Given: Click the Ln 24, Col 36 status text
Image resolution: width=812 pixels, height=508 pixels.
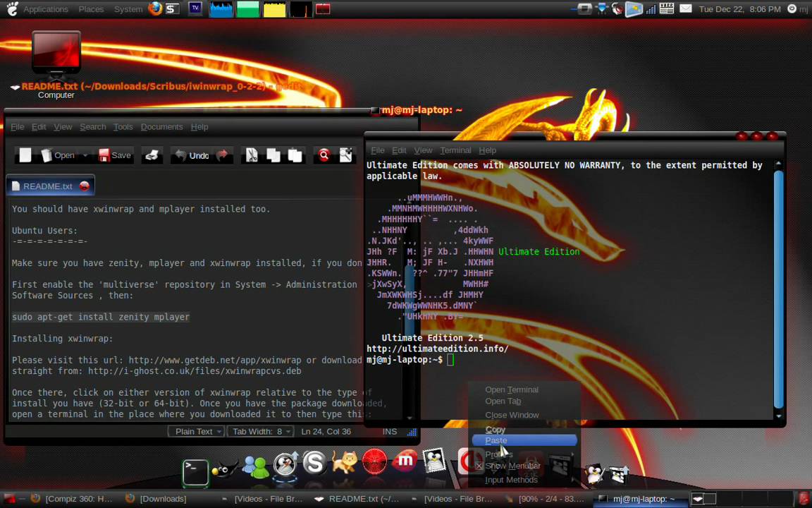Looking at the screenshot, I should 326,431.
